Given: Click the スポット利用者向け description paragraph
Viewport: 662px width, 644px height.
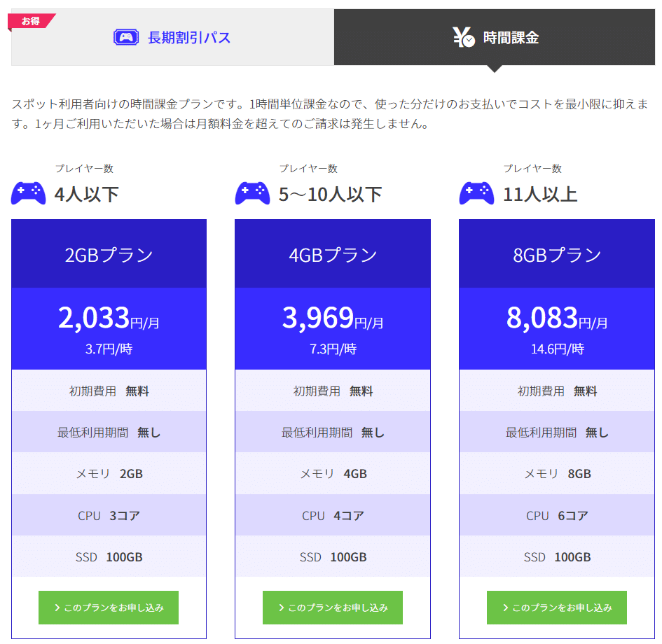Looking at the screenshot, I should coord(330,113).
